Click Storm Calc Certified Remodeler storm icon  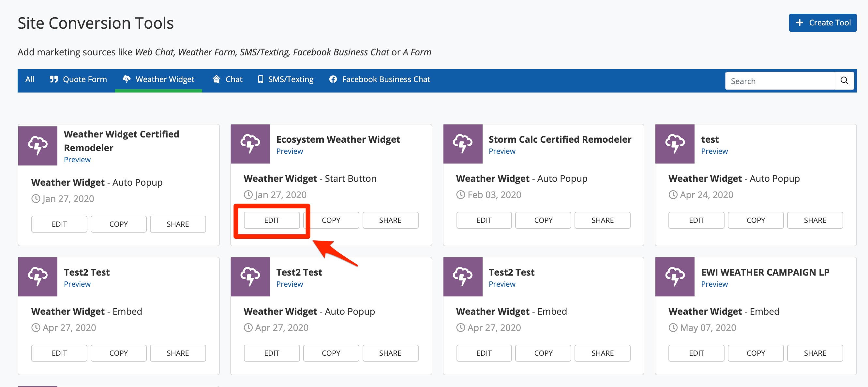click(x=463, y=144)
